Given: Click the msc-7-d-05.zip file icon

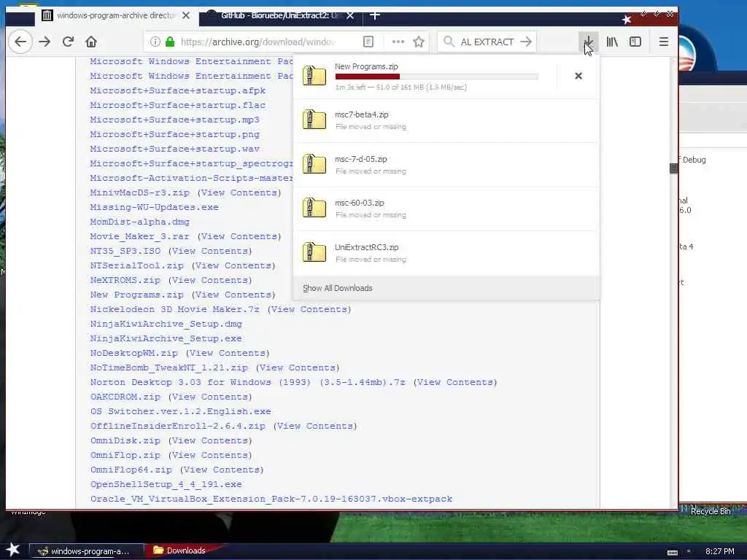Looking at the screenshot, I should click(x=314, y=164).
